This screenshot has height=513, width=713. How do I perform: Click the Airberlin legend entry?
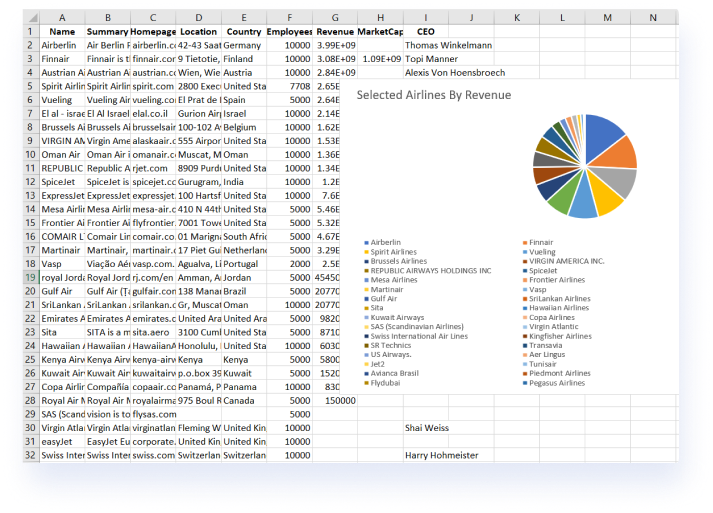pos(382,242)
